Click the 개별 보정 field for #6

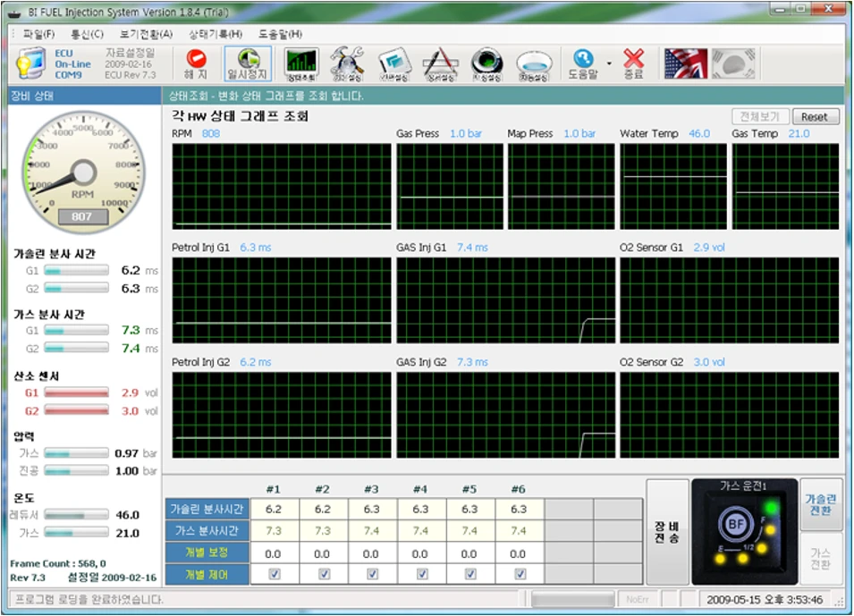pyautogui.click(x=520, y=553)
